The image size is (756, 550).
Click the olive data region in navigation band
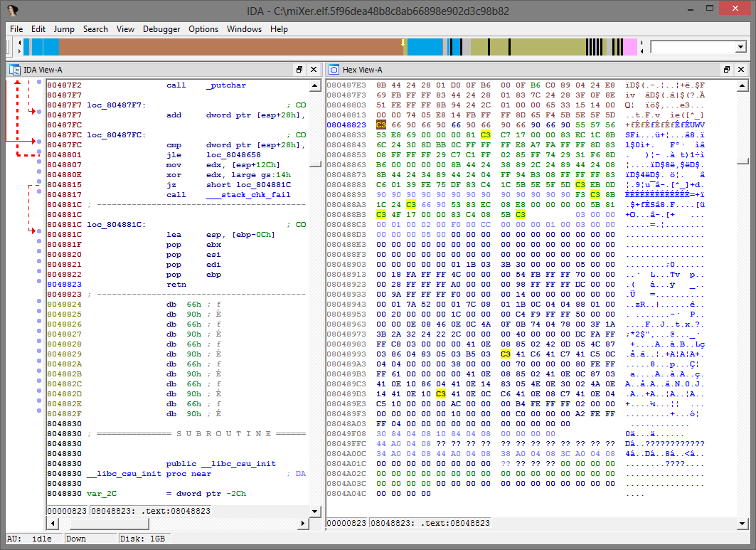(547, 47)
